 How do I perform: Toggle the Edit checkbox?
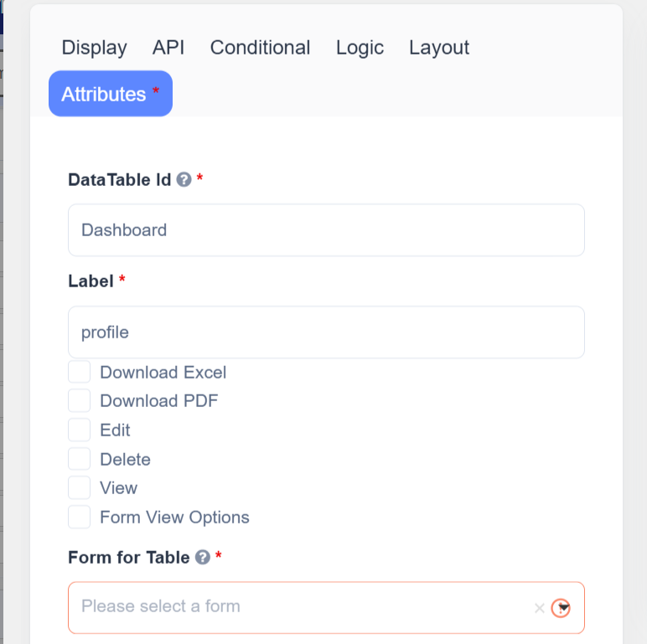80,430
